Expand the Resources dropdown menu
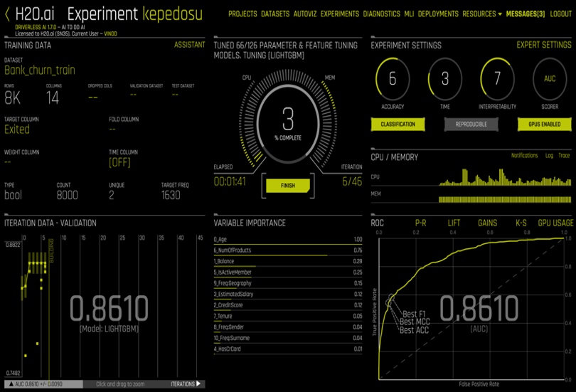 (481, 14)
